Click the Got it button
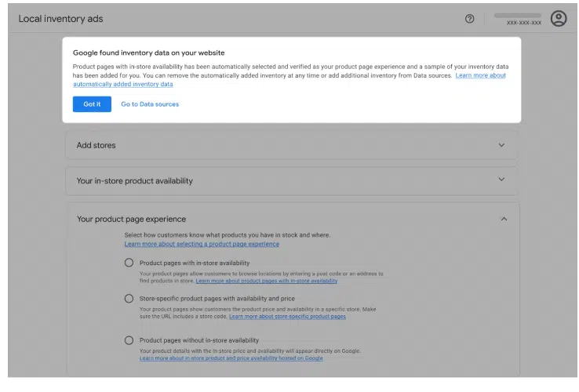Image resolution: width=579 pixels, height=392 pixels. point(92,104)
